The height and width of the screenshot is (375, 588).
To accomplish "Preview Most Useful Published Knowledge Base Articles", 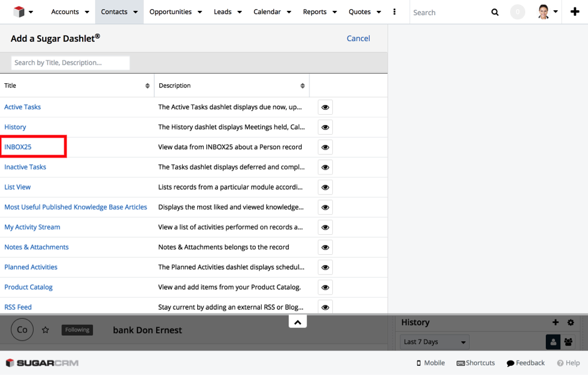I will pyautogui.click(x=325, y=207).
